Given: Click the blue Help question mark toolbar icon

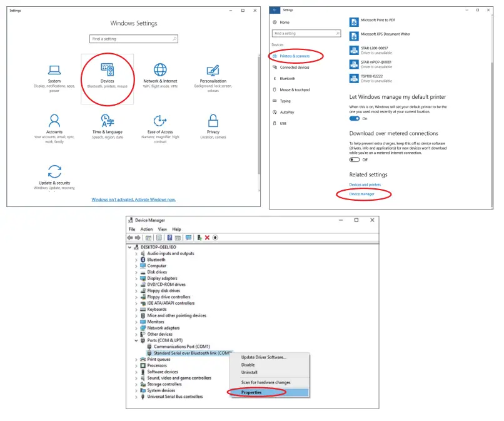Looking at the screenshot, I should coord(169,238).
